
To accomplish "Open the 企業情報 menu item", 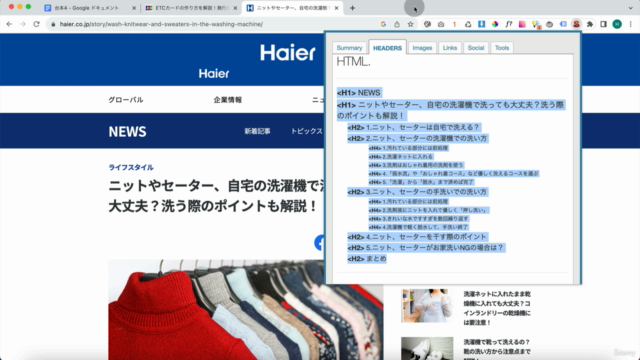I will 228,100.
